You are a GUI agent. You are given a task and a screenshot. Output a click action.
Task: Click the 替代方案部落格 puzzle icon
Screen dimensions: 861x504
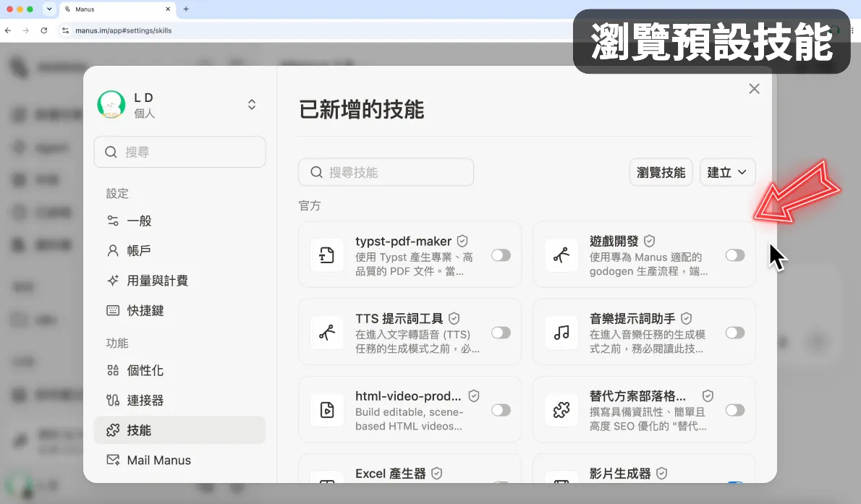coord(561,410)
